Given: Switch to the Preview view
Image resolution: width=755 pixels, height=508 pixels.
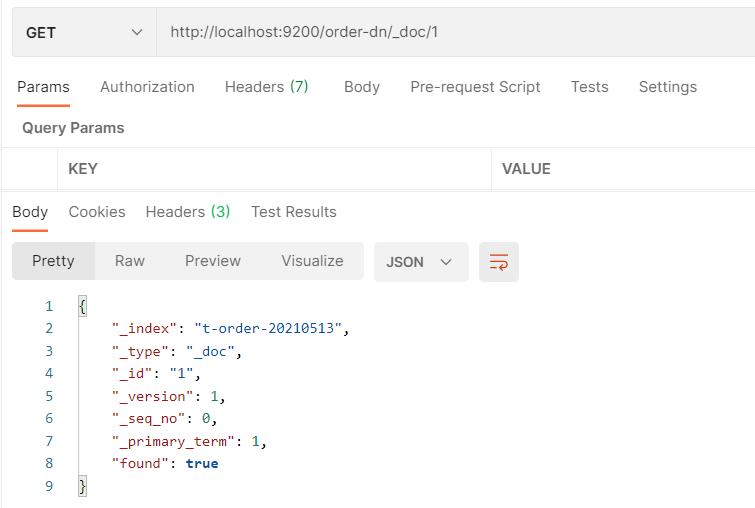Looking at the screenshot, I should [x=212, y=261].
